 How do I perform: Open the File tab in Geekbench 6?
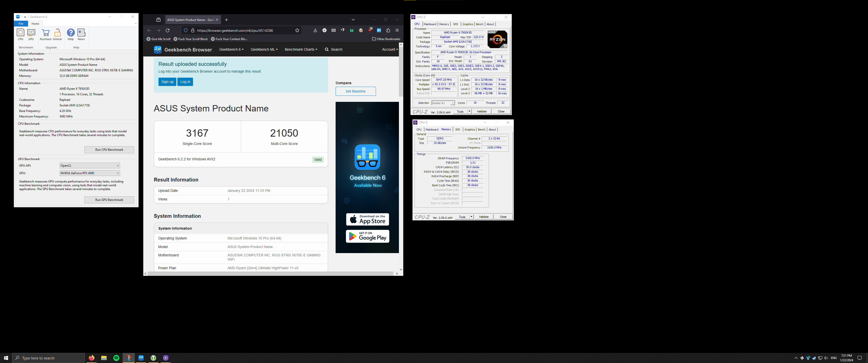[21, 24]
